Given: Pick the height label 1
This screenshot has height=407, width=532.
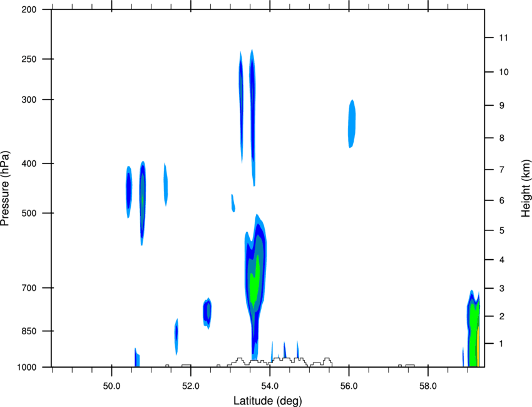Looking at the screenshot, I should click(501, 344).
